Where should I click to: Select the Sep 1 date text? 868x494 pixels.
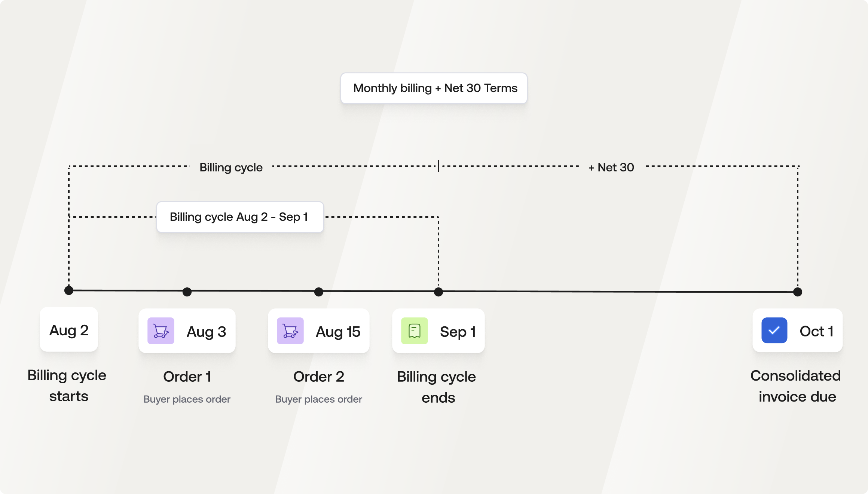(x=458, y=332)
